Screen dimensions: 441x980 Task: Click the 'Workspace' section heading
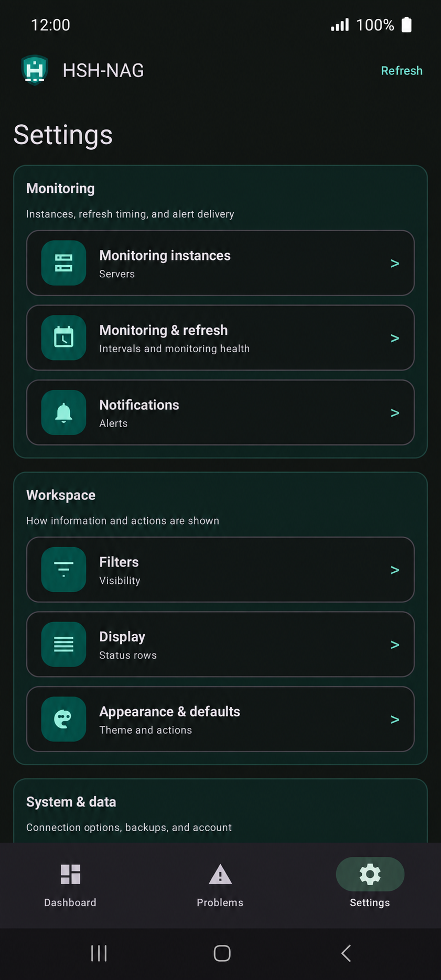pos(61,495)
